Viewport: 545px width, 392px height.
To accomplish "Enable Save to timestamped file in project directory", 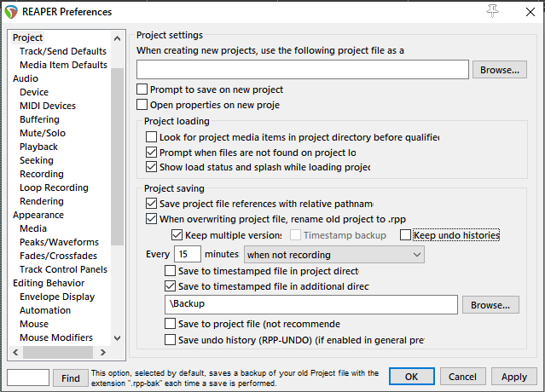I will 170,270.
